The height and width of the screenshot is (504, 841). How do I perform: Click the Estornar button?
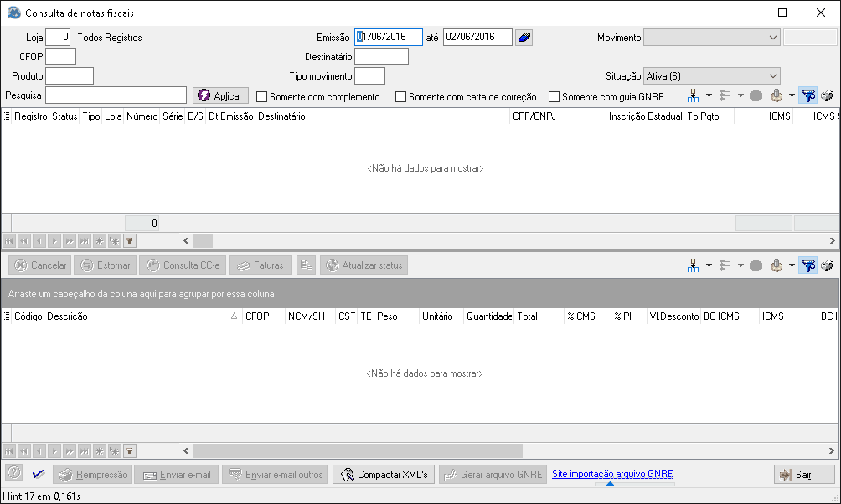tap(106, 265)
